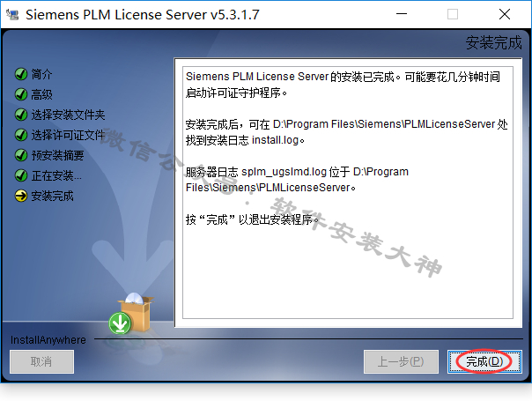Select the 预安装摘要 step label
The image size is (532, 401).
57,155
